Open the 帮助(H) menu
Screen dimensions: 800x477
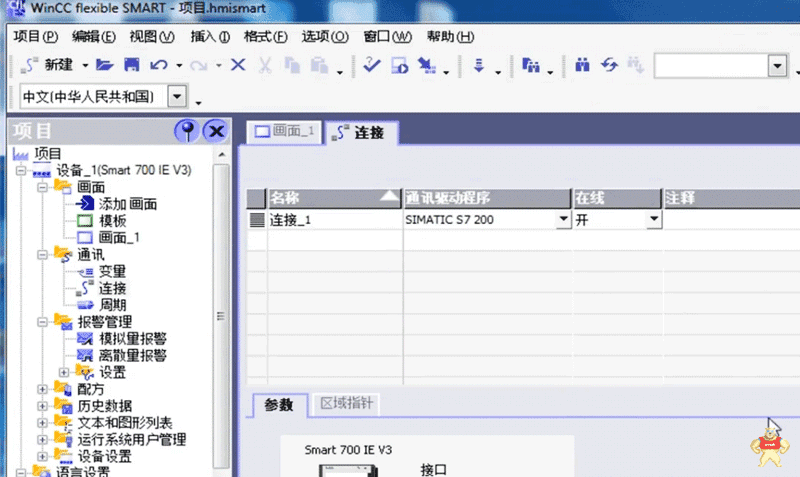pyautogui.click(x=451, y=37)
